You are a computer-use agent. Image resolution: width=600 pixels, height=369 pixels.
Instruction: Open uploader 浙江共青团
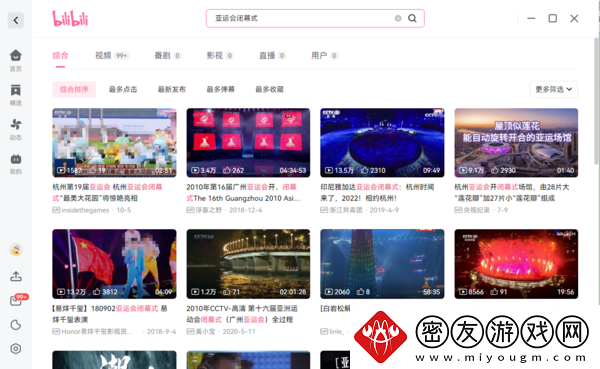coord(346,210)
